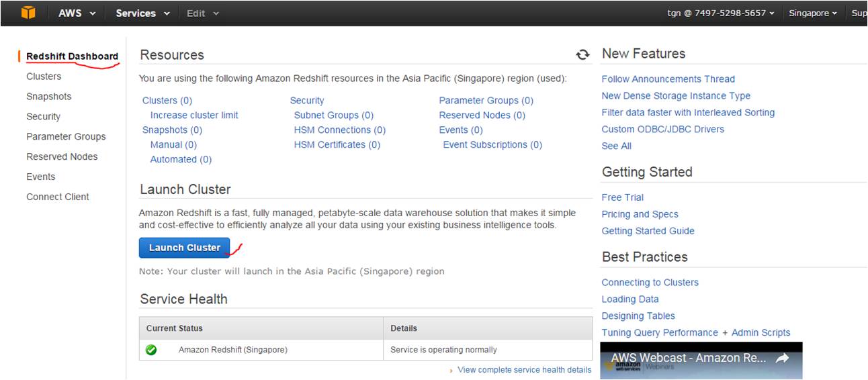This screenshot has width=868, height=380.
Task: Play the AWS Webcast video thumbnail
Action: 701,361
